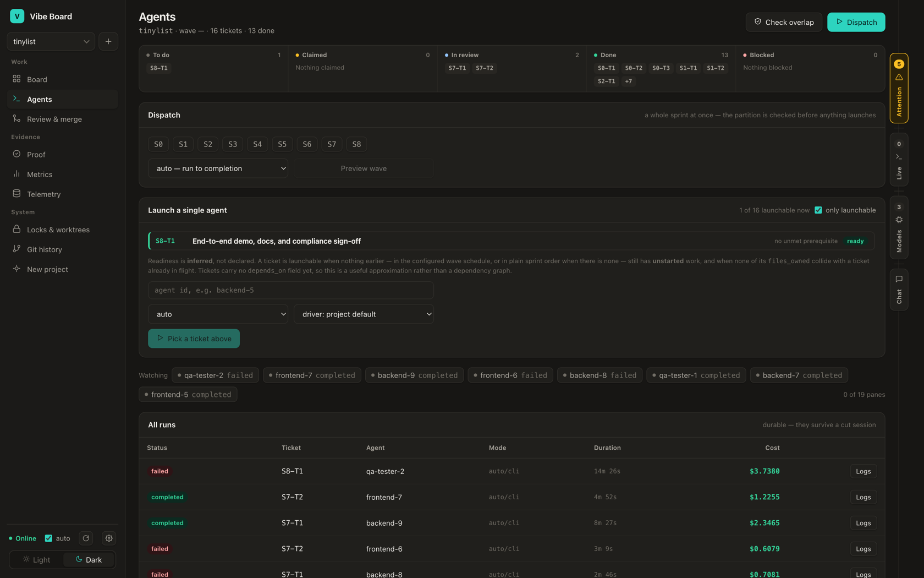The height and width of the screenshot is (578, 924).
Task: Open Board via its grid icon
Action: click(x=16, y=79)
